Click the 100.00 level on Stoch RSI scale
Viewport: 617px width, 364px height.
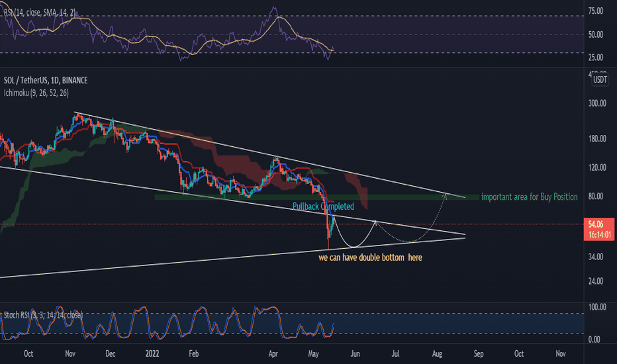point(597,307)
